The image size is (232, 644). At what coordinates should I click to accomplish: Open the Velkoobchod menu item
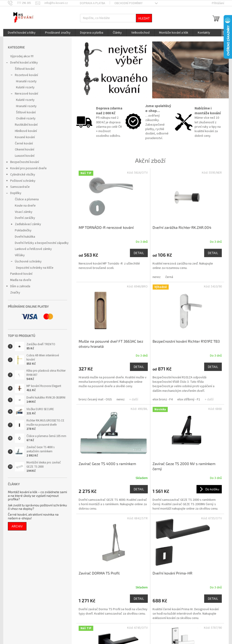[x=140, y=33]
